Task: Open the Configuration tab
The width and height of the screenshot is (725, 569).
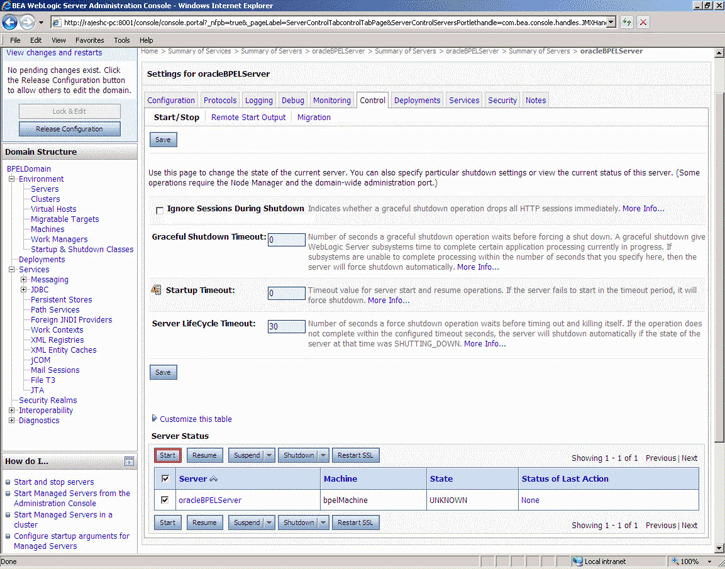Action: [x=171, y=100]
